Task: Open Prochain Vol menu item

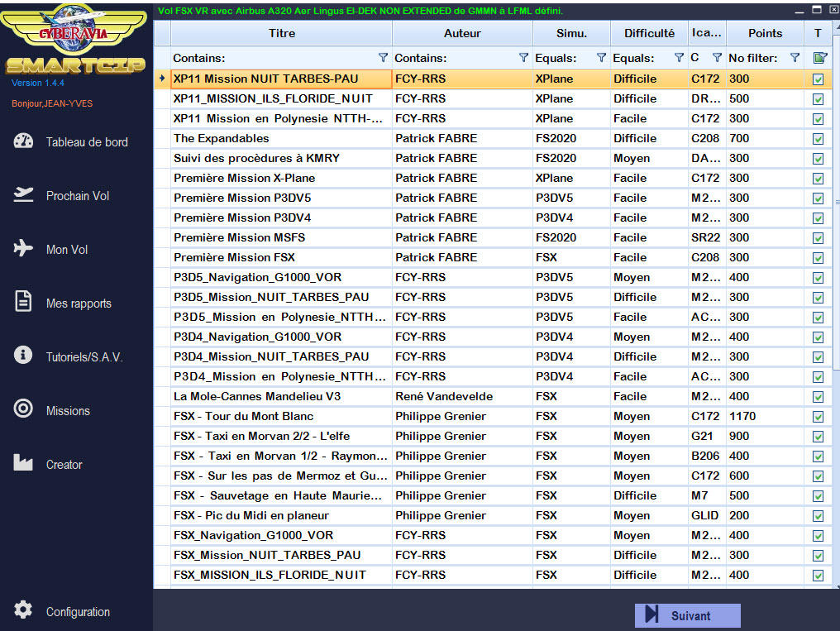Action: (x=78, y=195)
